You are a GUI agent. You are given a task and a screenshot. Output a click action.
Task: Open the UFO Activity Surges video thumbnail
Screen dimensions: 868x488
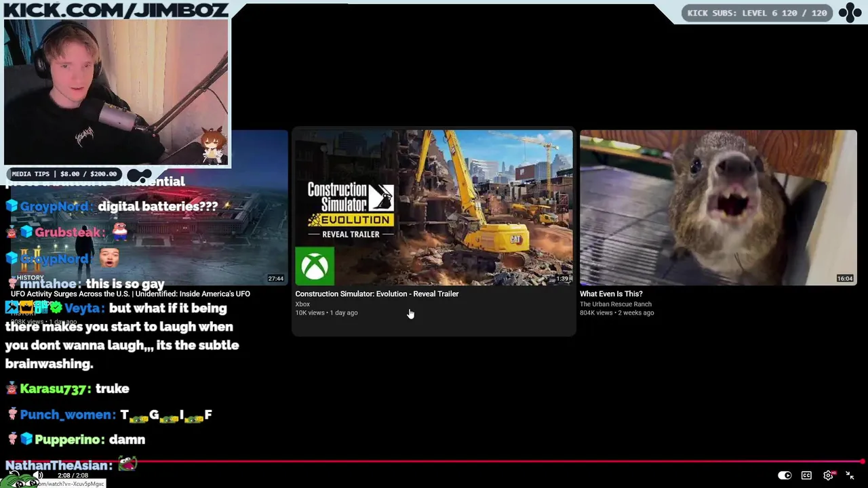click(149, 207)
